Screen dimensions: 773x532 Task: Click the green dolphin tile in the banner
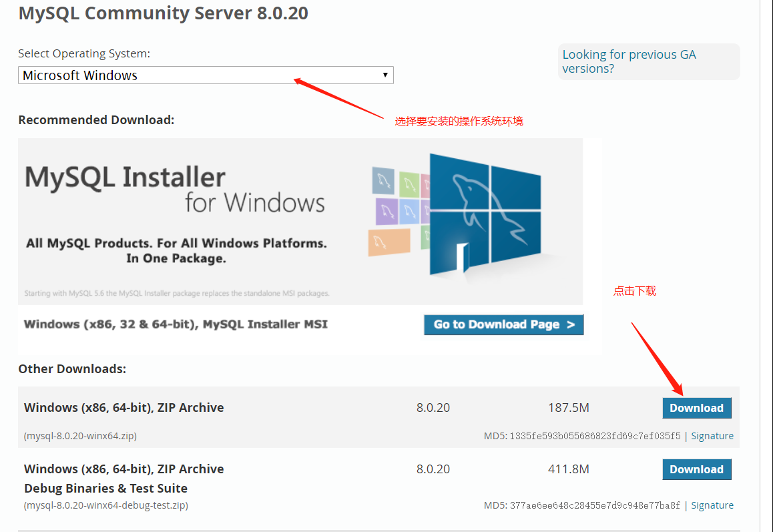tap(409, 185)
